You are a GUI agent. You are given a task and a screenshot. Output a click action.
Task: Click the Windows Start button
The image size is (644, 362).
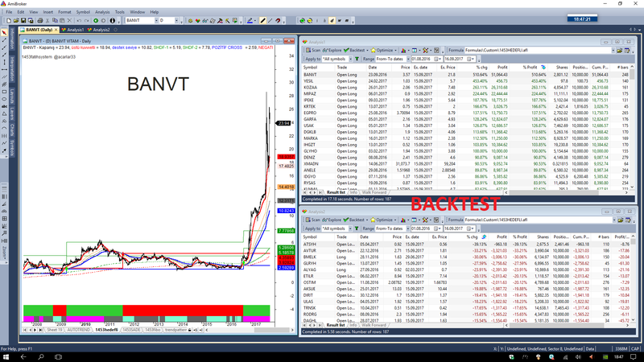point(6,357)
